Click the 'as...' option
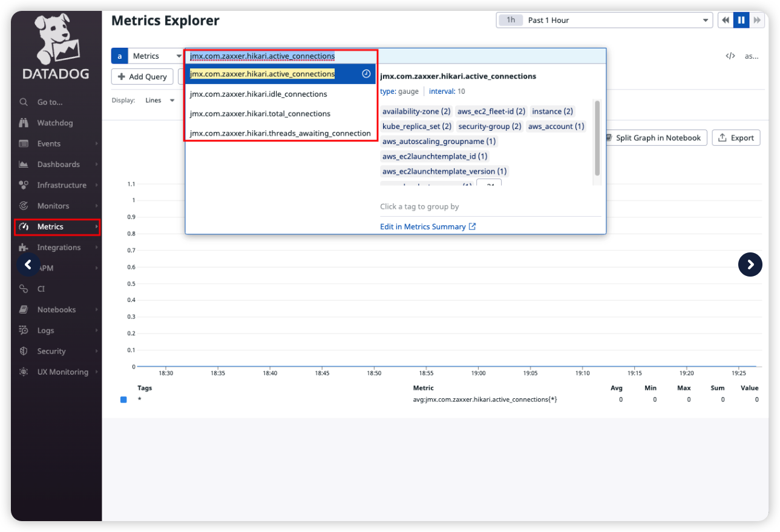 click(x=752, y=56)
